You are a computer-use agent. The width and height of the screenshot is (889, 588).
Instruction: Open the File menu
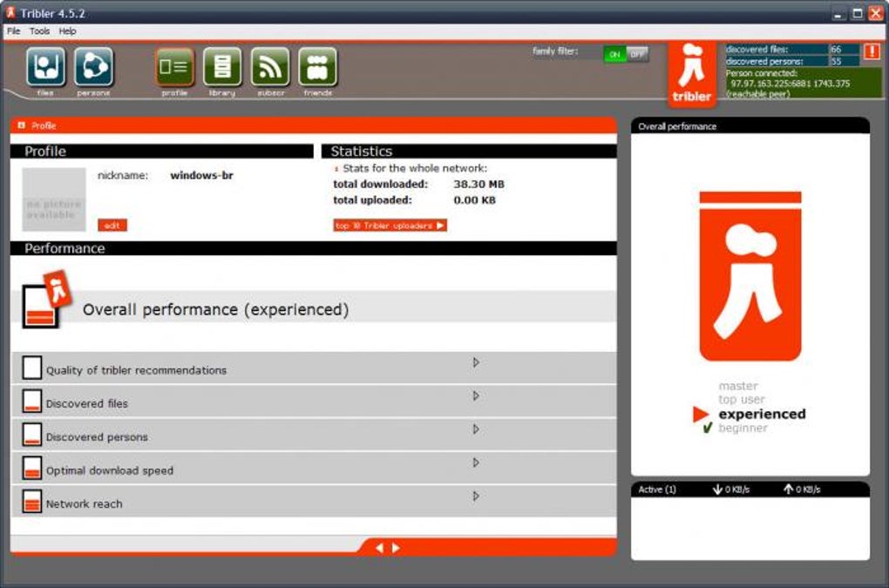[x=14, y=31]
